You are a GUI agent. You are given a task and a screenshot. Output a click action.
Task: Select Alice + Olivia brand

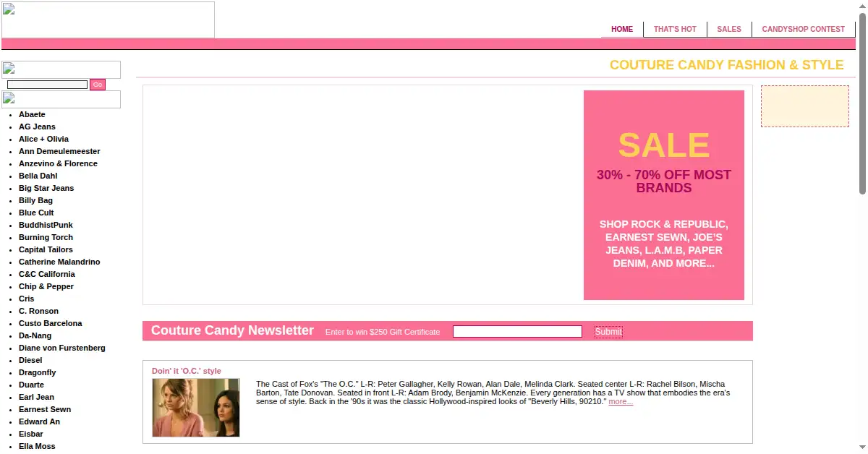(x=43, y=139)
